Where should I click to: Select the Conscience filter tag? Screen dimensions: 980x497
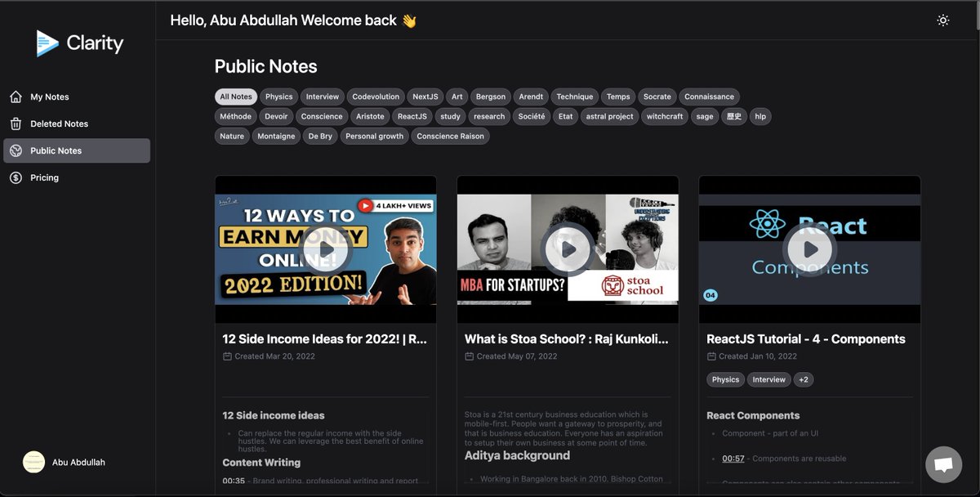click(x=322, y=116)
